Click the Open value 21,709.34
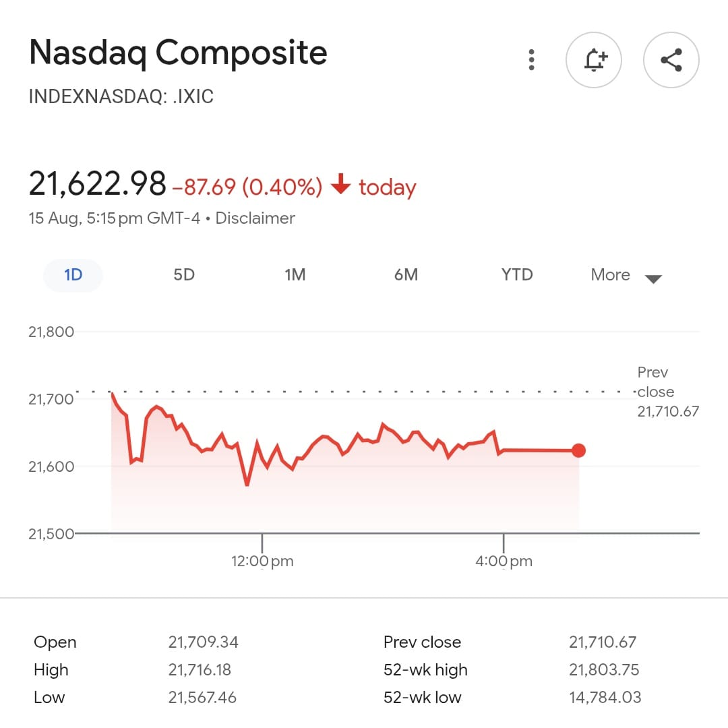 [203, 642]
